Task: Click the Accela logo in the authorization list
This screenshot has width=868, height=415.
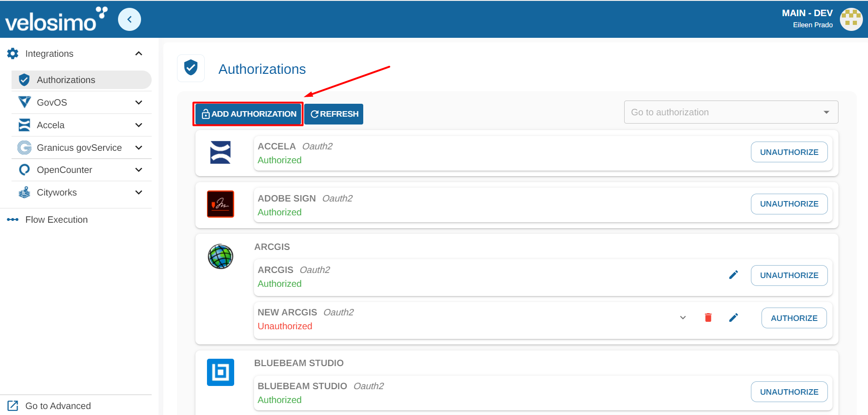Action: coord(220,152)
